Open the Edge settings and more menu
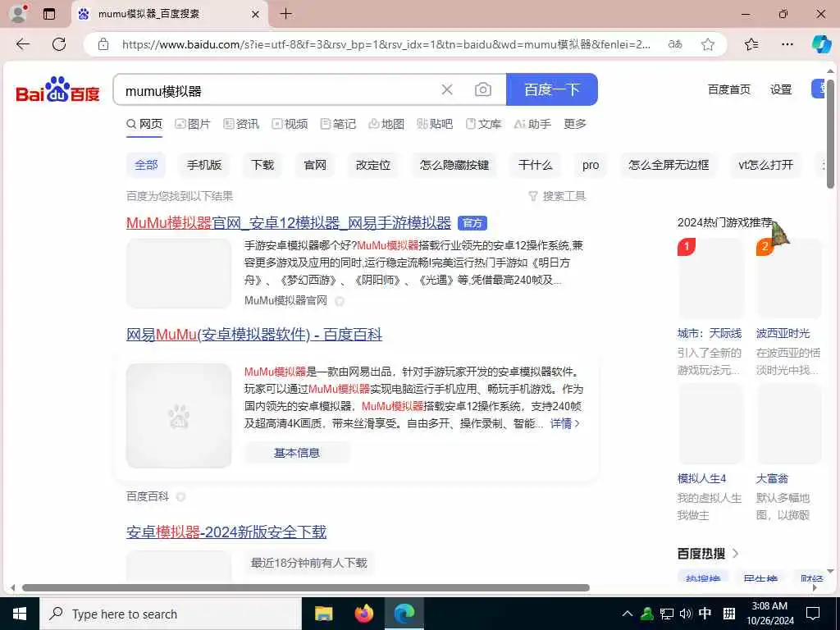The image size is (840, 630). click(x=787, y=44)
